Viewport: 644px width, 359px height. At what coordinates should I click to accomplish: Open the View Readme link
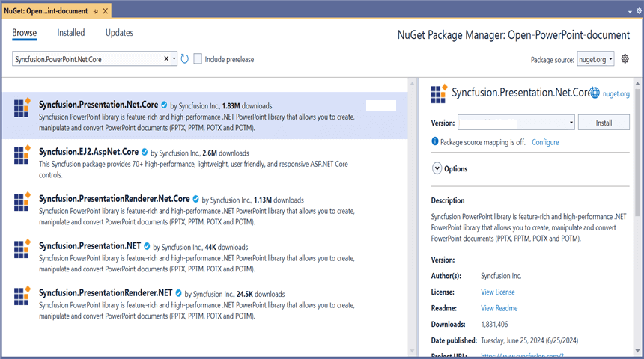click(x=499, y=307)
